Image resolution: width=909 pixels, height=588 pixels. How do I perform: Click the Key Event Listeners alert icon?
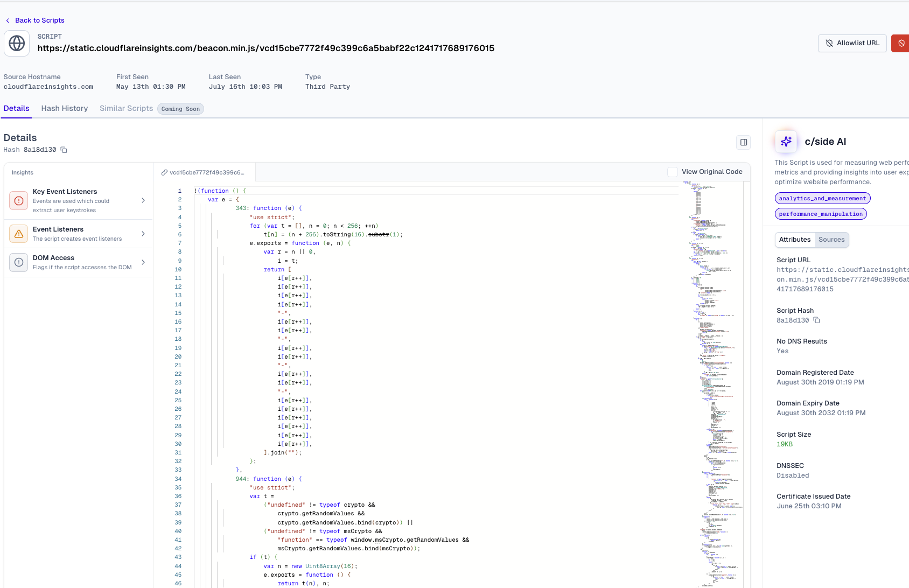click(x=19, y=201)
